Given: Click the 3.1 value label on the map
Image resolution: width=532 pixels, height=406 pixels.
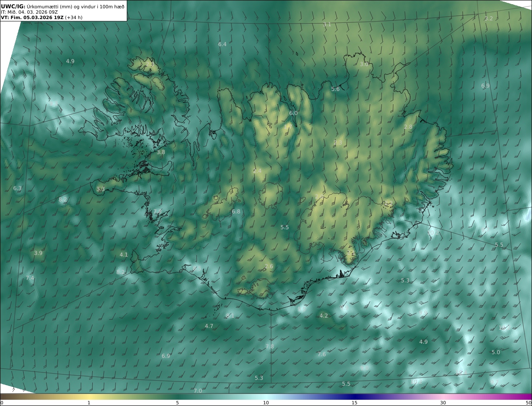Looking at the screenshot, I should point(327,24).
